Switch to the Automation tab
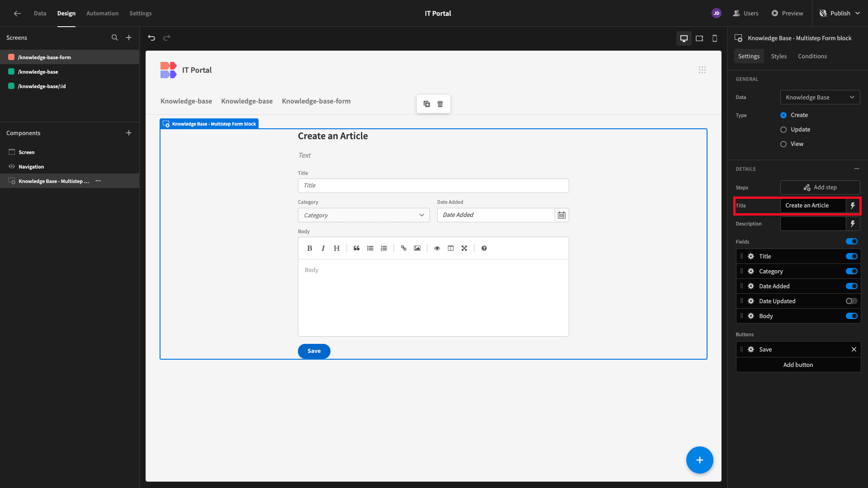Image resolution: width=868 pixels, height=488 pixels. (103, 14)
